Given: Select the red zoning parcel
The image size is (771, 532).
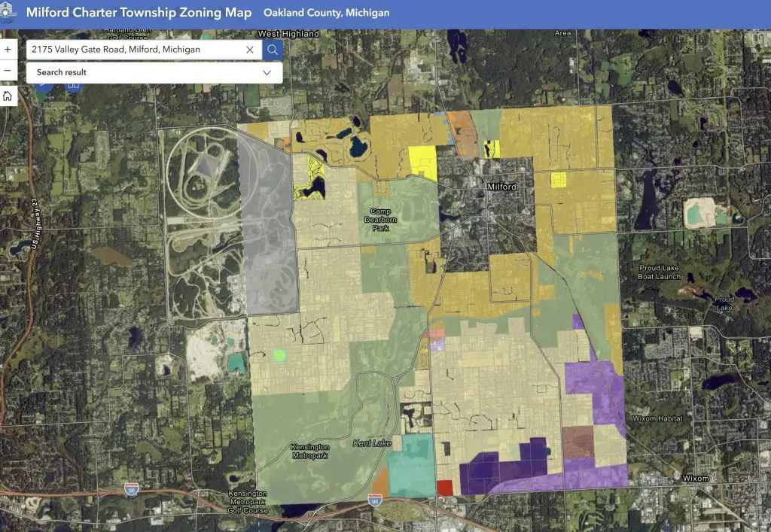Looking at the screenshot, I should (x=444, y=488).
